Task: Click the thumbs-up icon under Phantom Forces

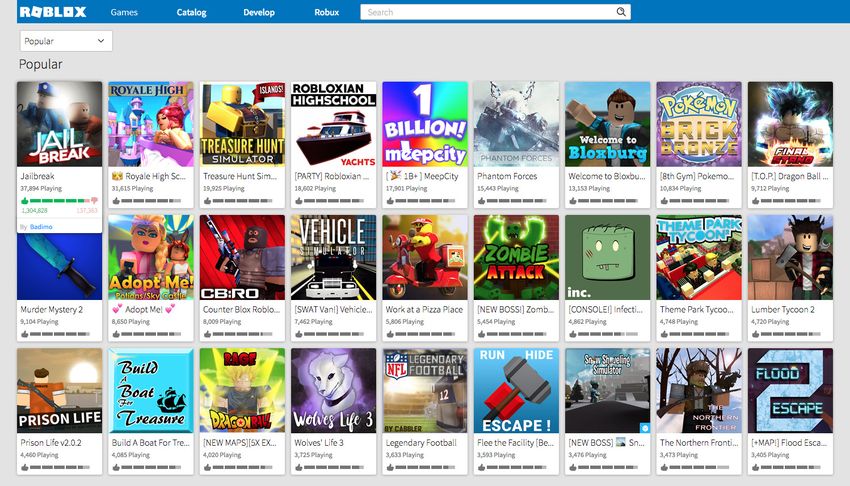Action: [481, 201]
